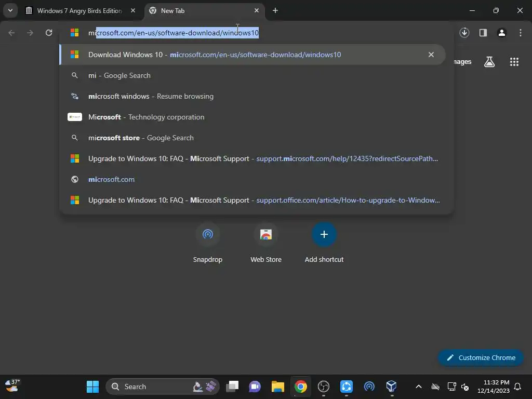Open VirtualBox from taskbar
Screen dimensions: 532x399
[x=392, y=387]
